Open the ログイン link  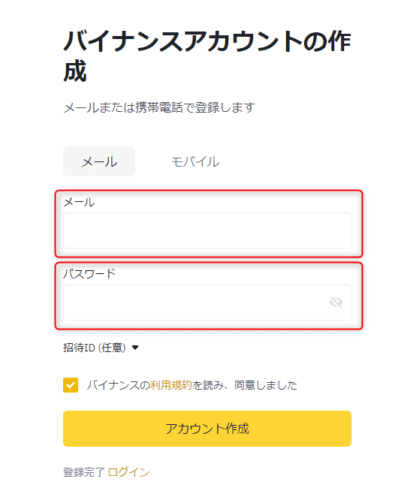[x=129, y=472]
